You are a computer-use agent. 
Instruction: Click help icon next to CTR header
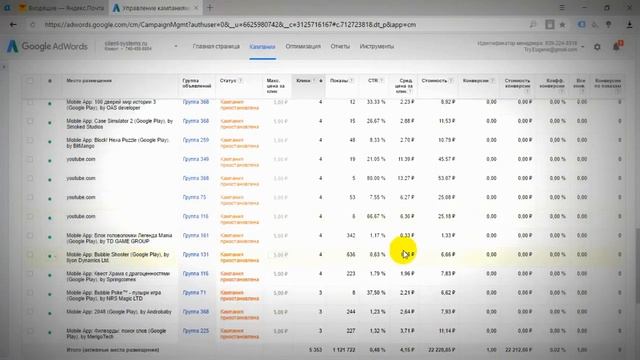point(382,81)
